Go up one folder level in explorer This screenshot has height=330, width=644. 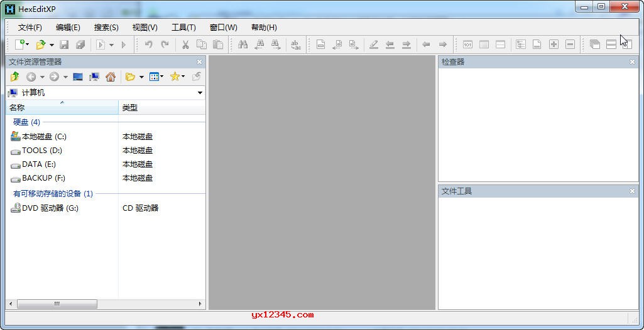[14, 77]
